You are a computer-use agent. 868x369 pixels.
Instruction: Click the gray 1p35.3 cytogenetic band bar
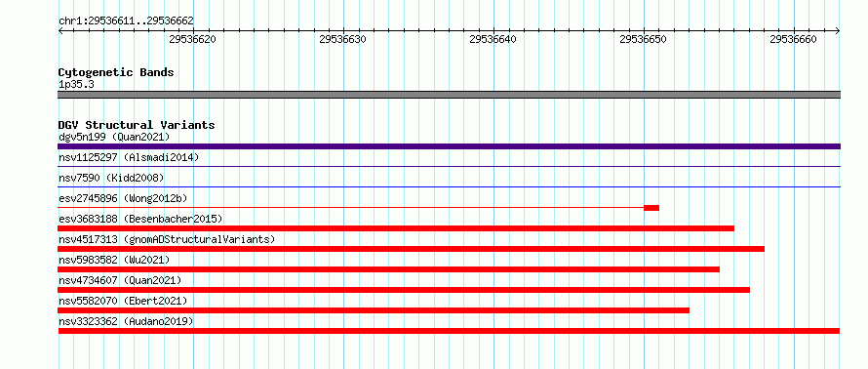point(449,95)
